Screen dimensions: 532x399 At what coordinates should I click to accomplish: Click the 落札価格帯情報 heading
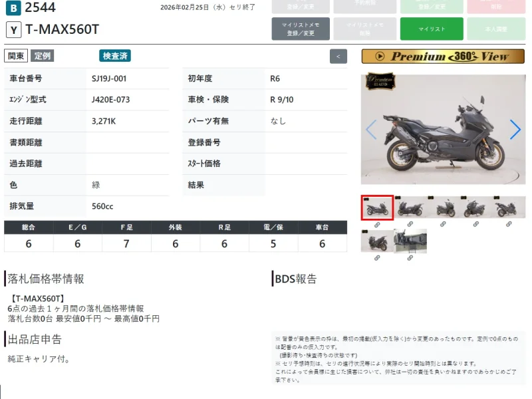45,279
